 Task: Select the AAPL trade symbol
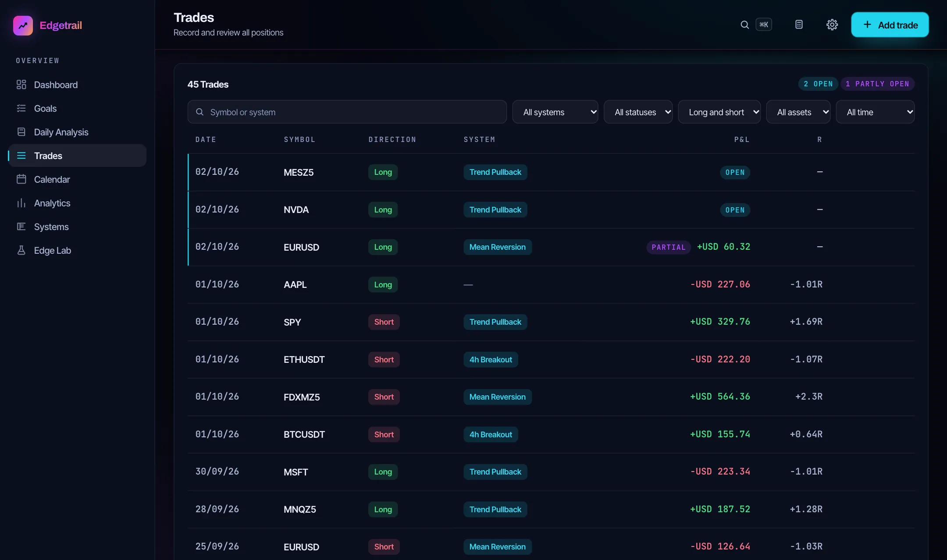click(x=295, y=284)
